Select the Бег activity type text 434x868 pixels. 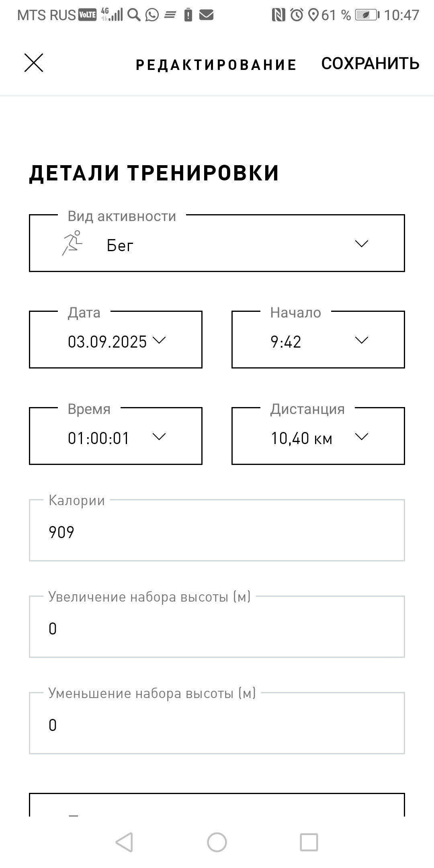click(120, 245)
